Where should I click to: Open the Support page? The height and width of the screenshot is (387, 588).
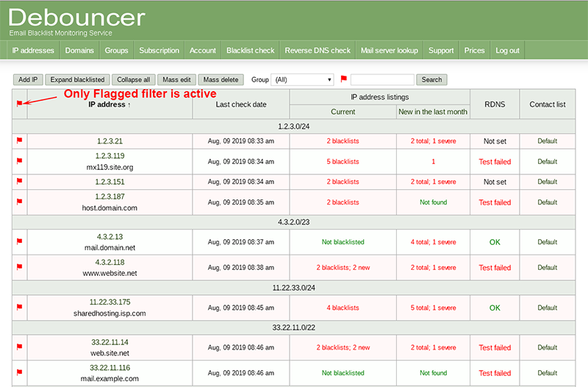[x=441, y=50]
